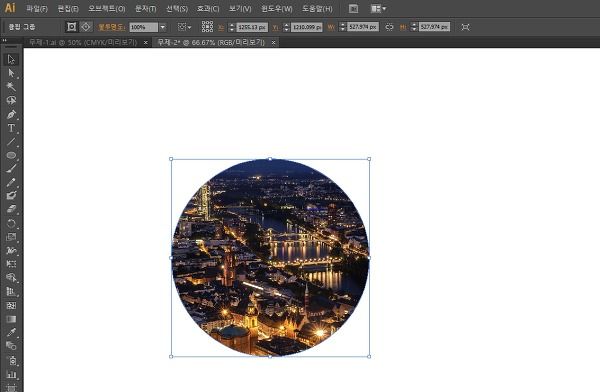The image size is (600, 392).
Task: Toggle Edit Contents button
Action: [x=86, y=27]
